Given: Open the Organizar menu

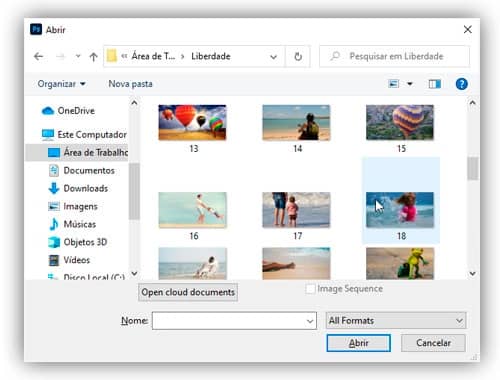Looking at the screenshot, I should (x=61, y=84).
